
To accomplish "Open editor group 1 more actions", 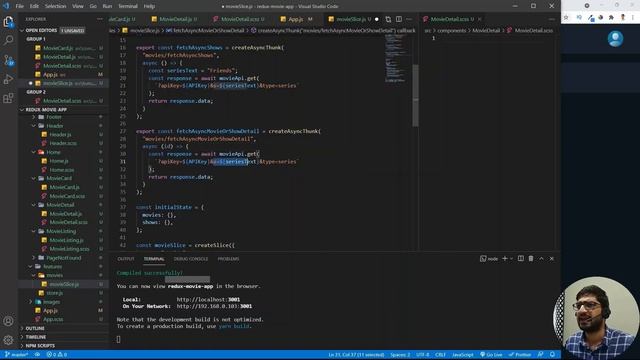I will click(409, 19).
